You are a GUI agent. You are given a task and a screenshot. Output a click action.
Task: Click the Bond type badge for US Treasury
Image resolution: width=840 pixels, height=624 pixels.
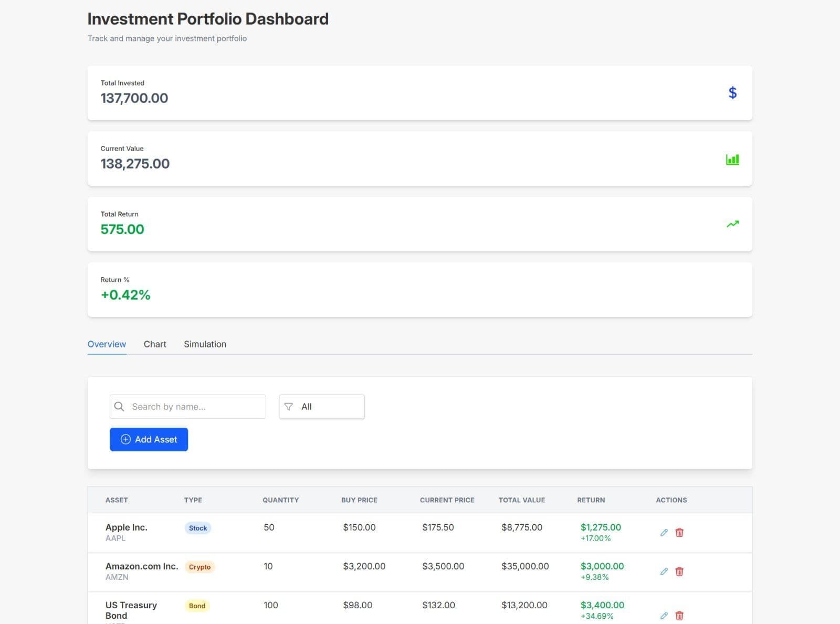[197, 606]
